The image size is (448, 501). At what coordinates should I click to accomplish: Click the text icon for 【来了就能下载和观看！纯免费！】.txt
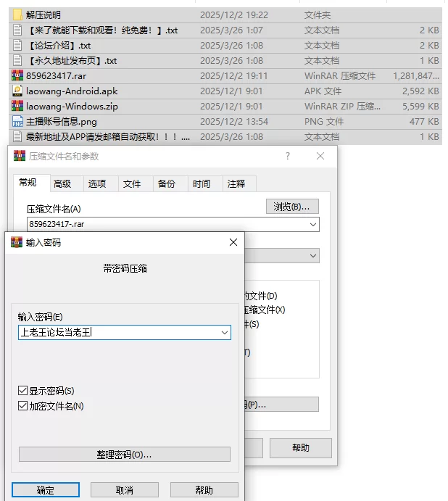click(x=17, y=30)
